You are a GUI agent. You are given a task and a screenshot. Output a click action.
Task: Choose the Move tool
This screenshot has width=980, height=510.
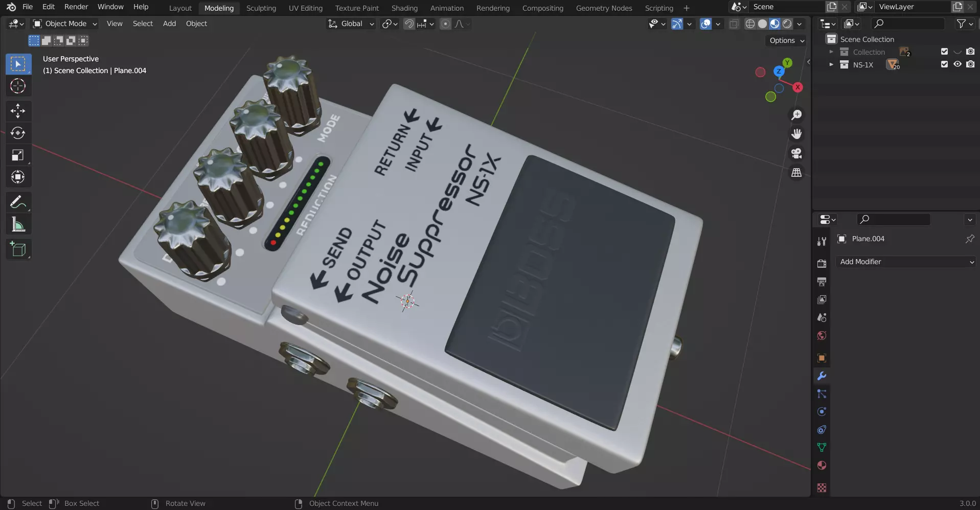click(x=18, y=111)
